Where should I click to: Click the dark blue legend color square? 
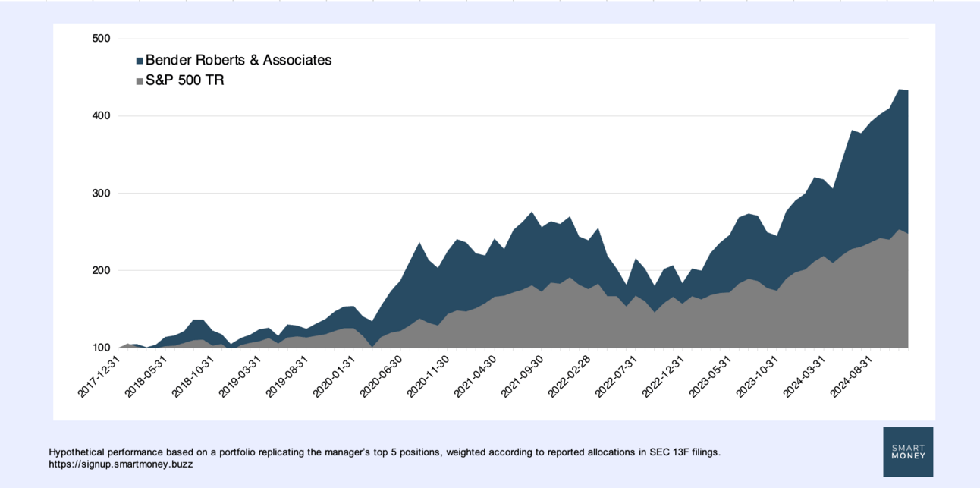tap(140, 61)
